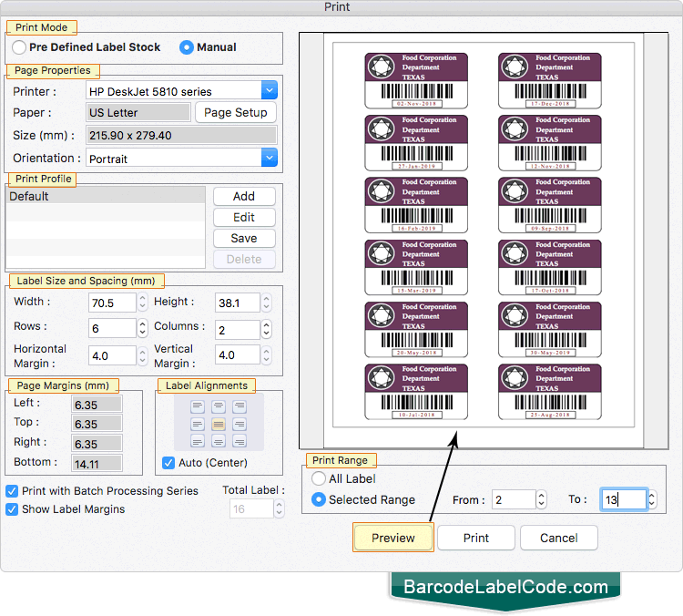Click the Left page margin field

coord(97,404)
